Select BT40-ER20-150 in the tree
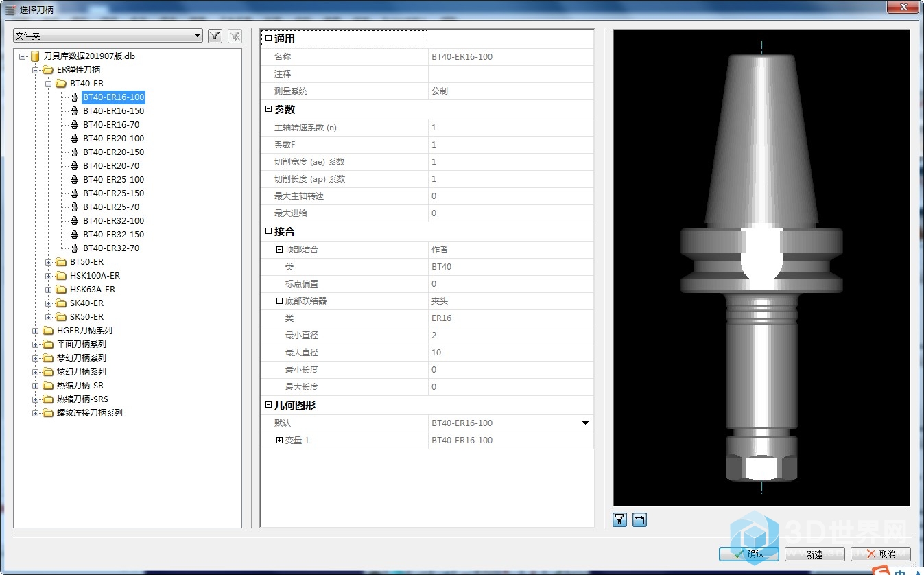Screen dimensions: 924x575 [x=113, y=152]
